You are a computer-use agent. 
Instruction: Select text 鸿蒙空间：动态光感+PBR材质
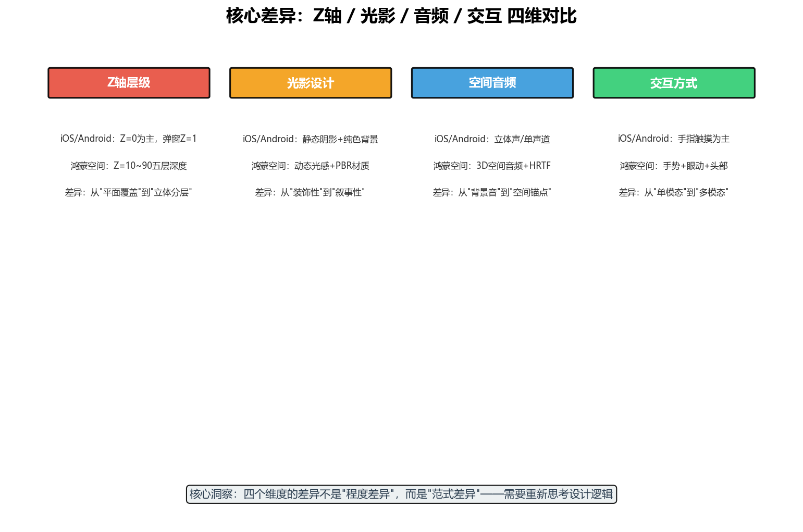coord(311,166)
